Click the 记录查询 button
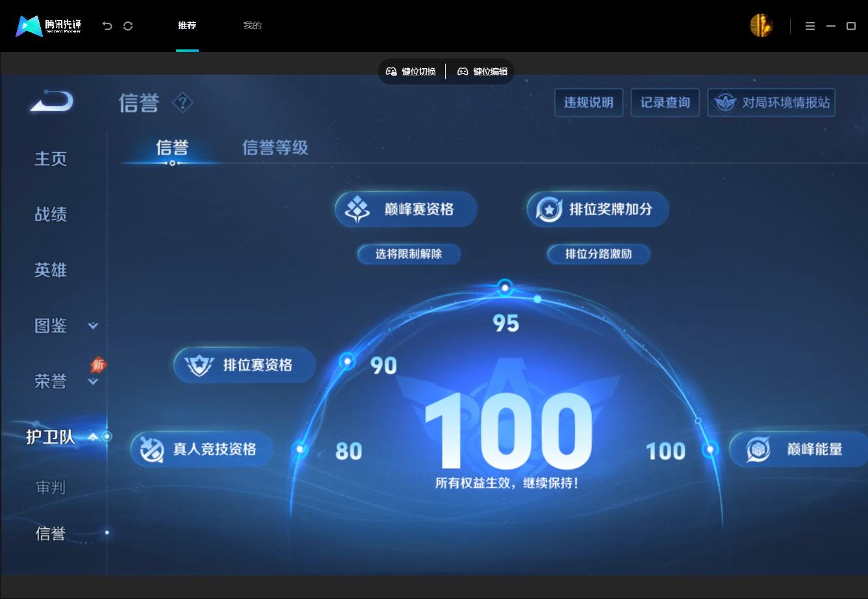 [665, 103]
